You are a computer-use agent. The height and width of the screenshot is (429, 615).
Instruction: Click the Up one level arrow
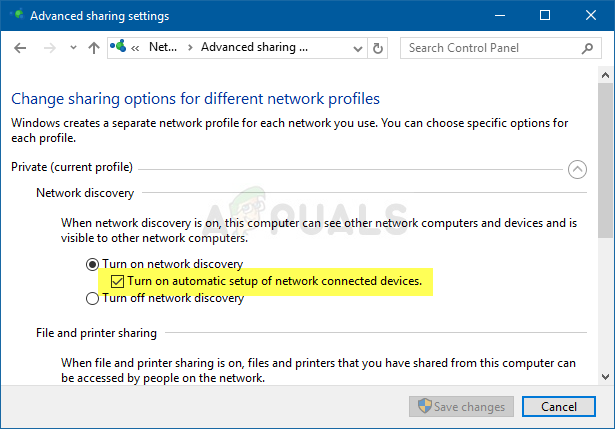(x=93, y=47)
